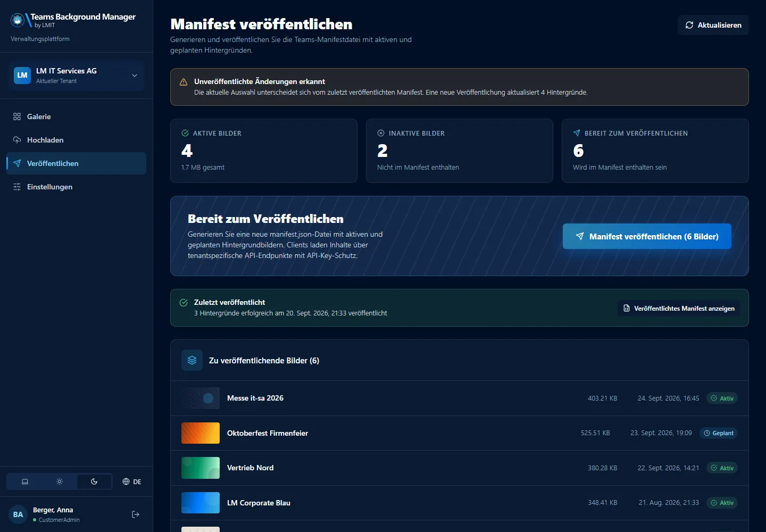Screen dimensions: 766x532
Task: Click the Hochladen cloud upload icon
Action: tap(17, 140)
